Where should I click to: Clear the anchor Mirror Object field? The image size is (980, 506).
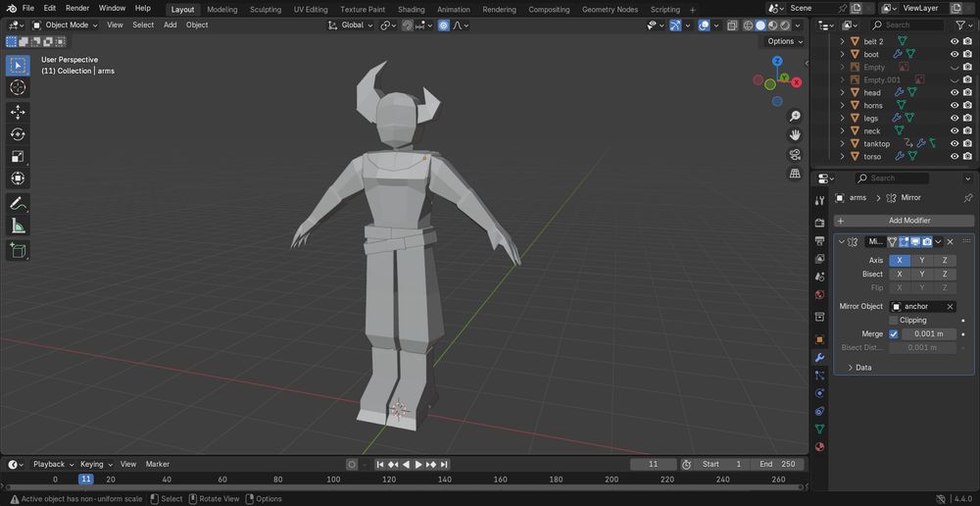point(950,307)
